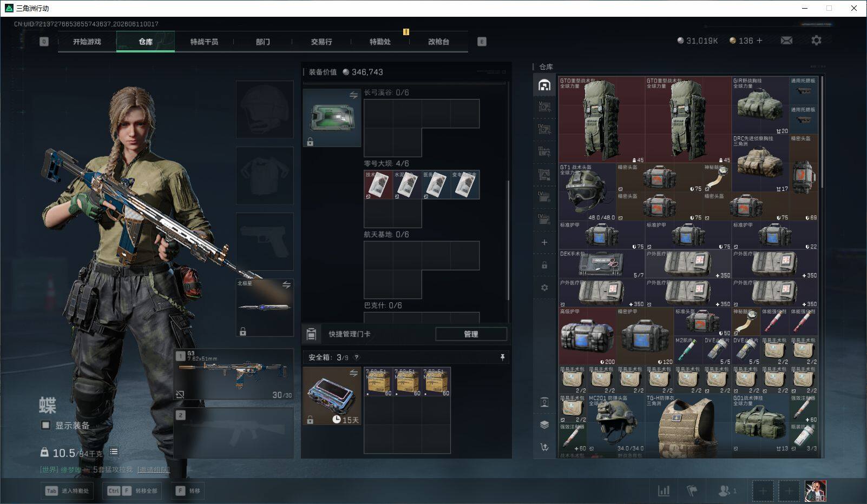Click the 进入特勤处 button
The image size is (867, 504).
(67, 491)
